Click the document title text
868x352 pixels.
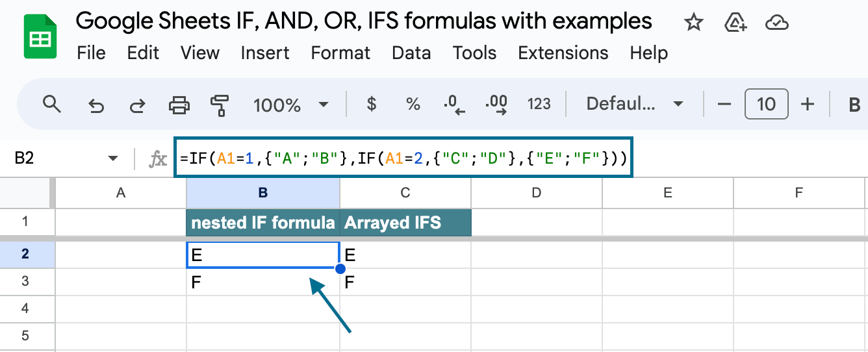364,21
